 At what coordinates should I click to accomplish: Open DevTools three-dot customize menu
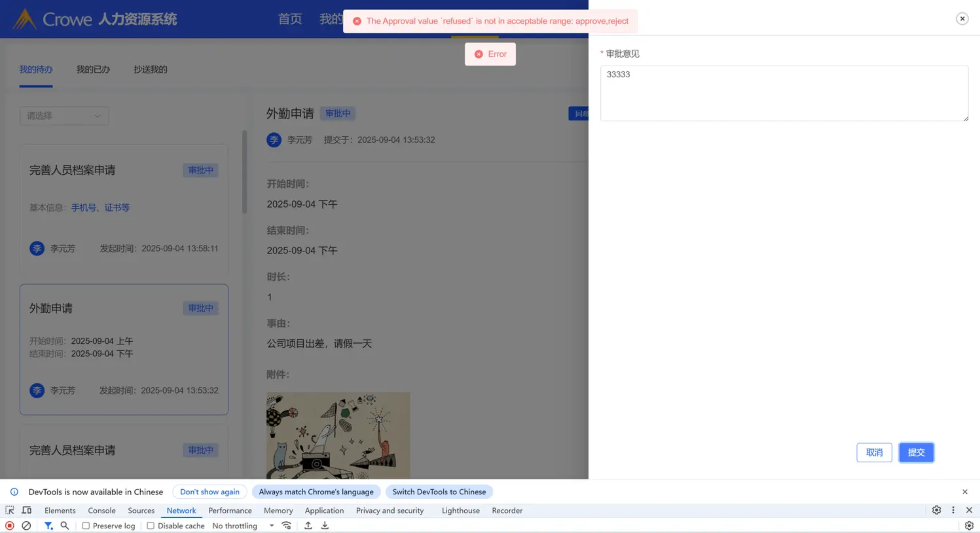pos(953,510)
